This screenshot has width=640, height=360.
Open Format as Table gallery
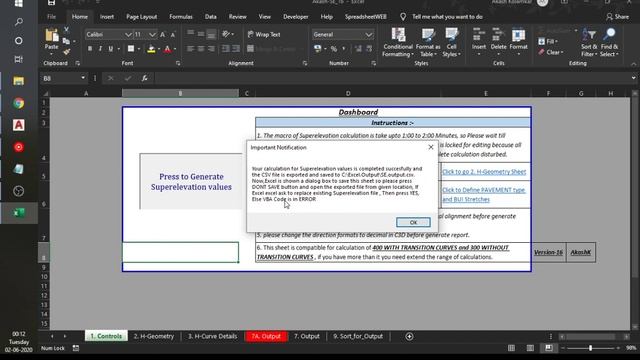428,42
